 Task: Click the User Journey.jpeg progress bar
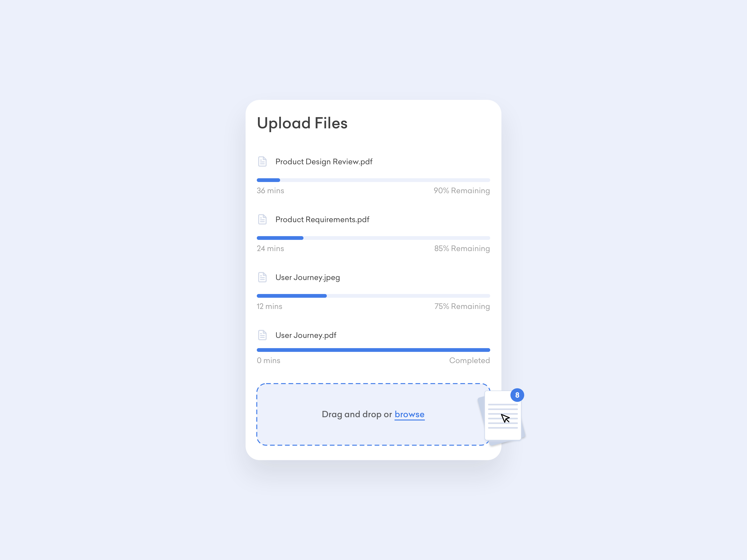click(x=373, y=296)
